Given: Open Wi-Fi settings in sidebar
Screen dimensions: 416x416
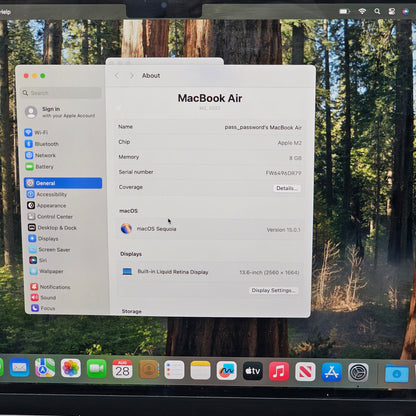Looking at the screenshot, I should coord(37,133).
